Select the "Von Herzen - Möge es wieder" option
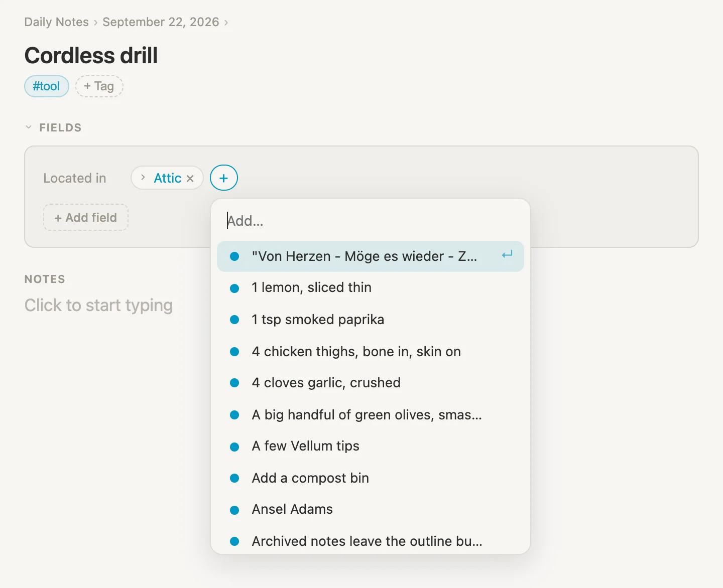The image size is (723, 588). 371,256
